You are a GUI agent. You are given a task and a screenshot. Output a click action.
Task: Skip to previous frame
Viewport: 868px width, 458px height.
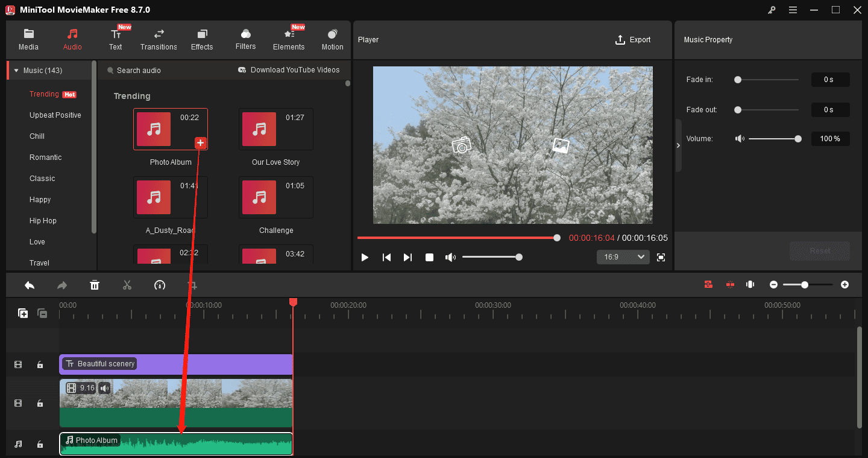point(386,257)
